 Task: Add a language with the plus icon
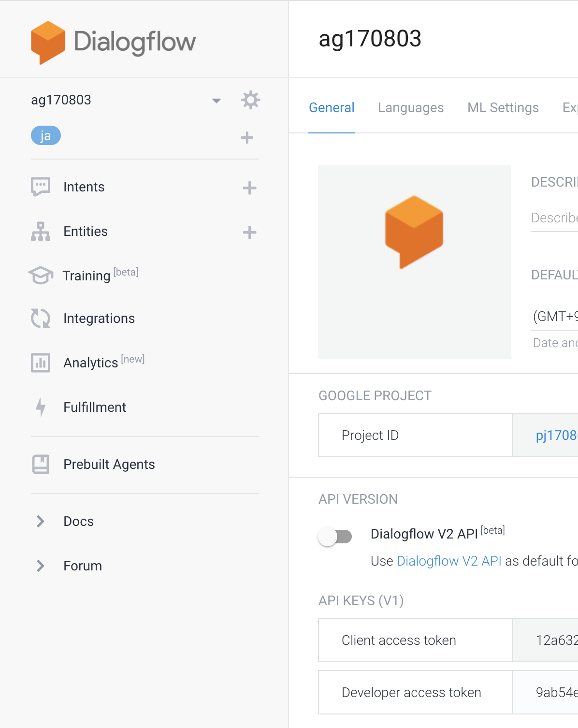coord(247,138)
